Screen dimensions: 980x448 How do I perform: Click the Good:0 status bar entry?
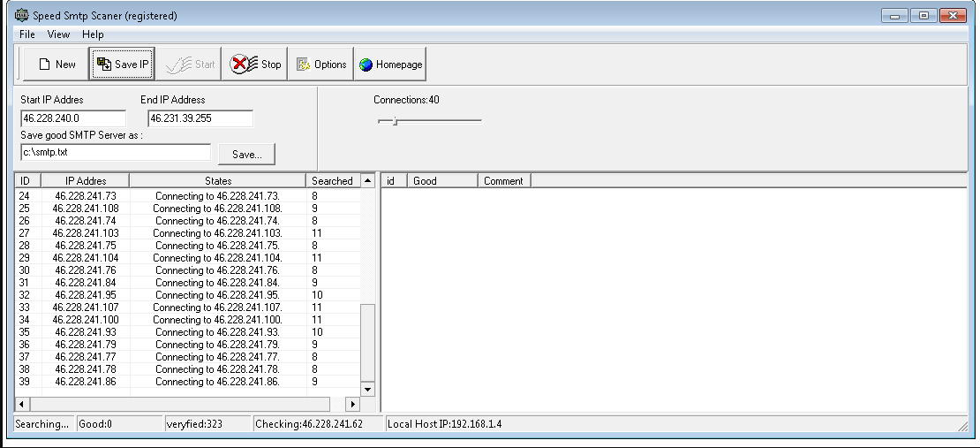[119, 424]
